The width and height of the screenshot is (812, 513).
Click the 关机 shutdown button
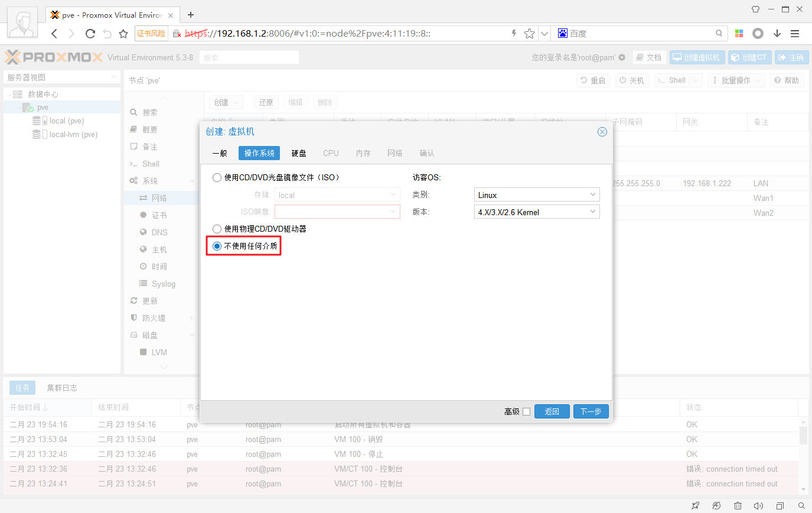click(632, 80)
